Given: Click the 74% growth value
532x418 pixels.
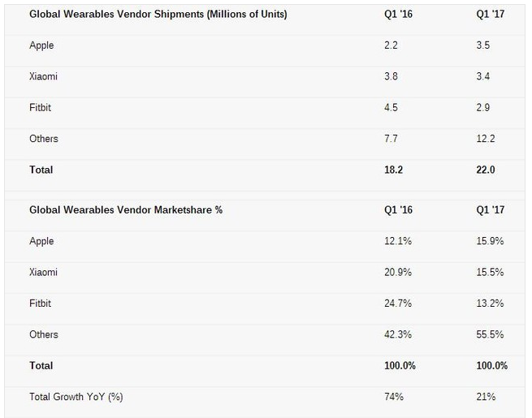Looking at the screenshot, I should [x=394, y=397].
